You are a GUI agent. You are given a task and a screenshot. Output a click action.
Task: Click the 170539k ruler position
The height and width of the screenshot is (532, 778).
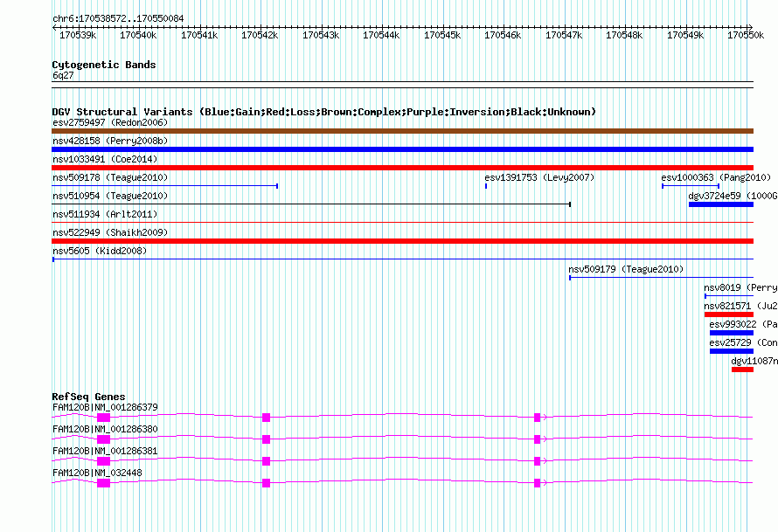(78, 35)
